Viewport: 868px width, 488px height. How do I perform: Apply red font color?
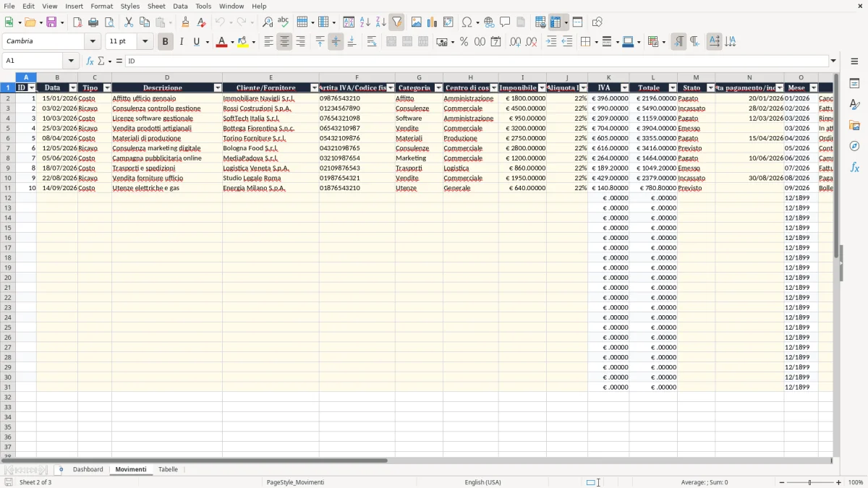(x=222, y=42)
